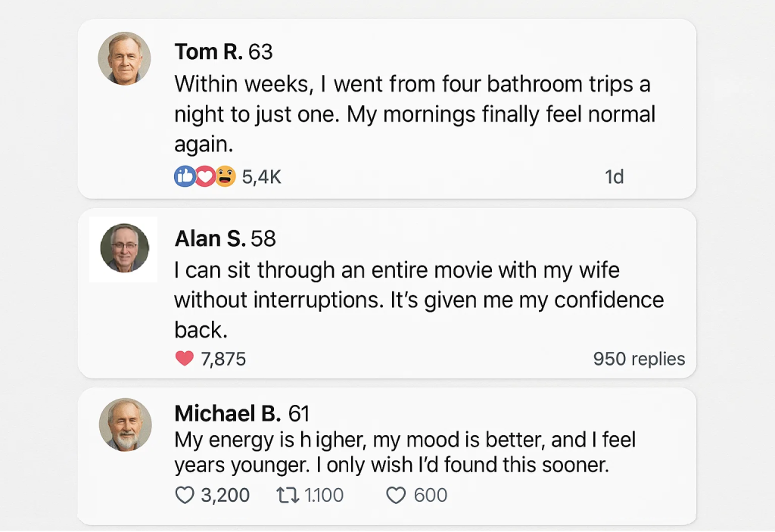Click the 1.100 retweet count
The width and height of the screenshot is (775, 532).
(323, 495)
